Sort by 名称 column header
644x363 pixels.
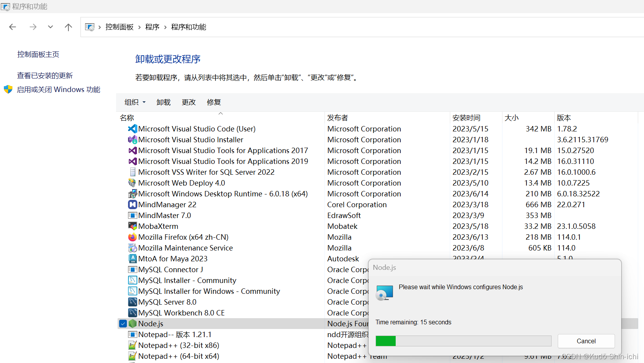[220, 118]
